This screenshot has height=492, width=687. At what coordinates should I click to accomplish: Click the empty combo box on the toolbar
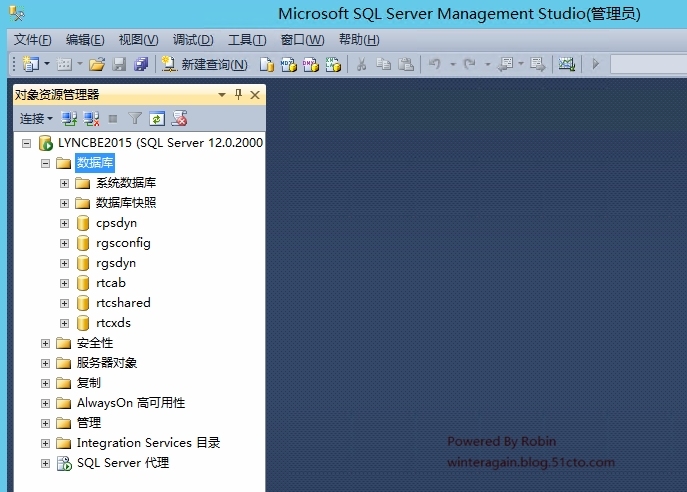click(648, 64)
